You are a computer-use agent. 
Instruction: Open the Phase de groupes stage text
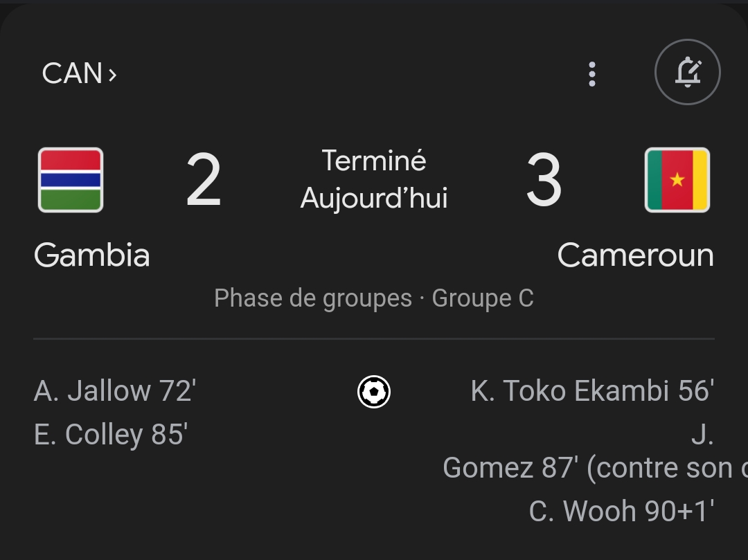(x=313, y=298)
